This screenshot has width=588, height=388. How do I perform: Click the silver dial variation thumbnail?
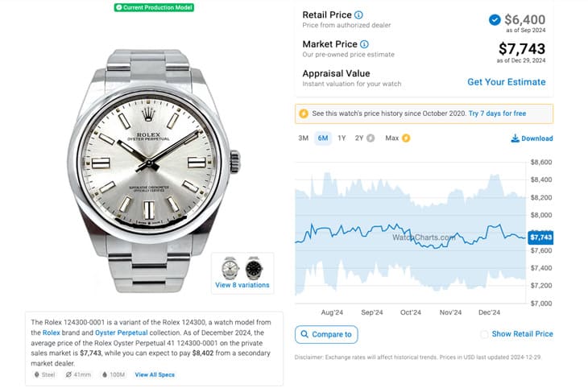(x=230, y=268)
